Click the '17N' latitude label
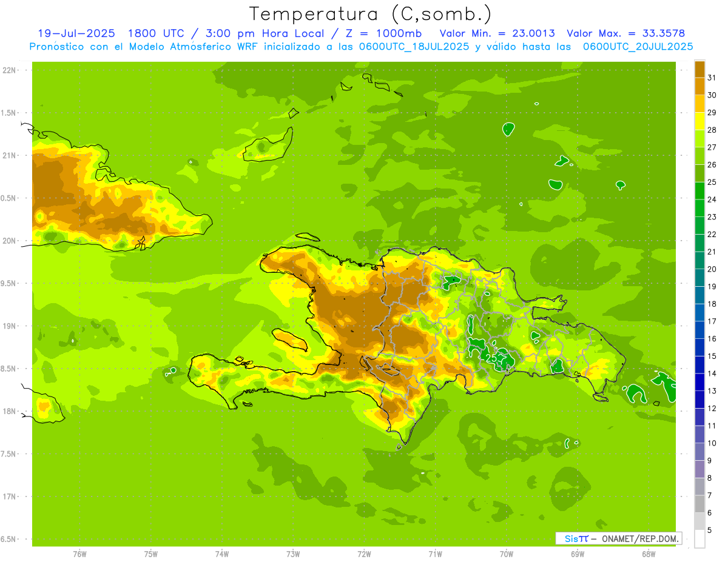Image resolution: width=728 pixels, height=562 pixels. (x=10, y=497)
